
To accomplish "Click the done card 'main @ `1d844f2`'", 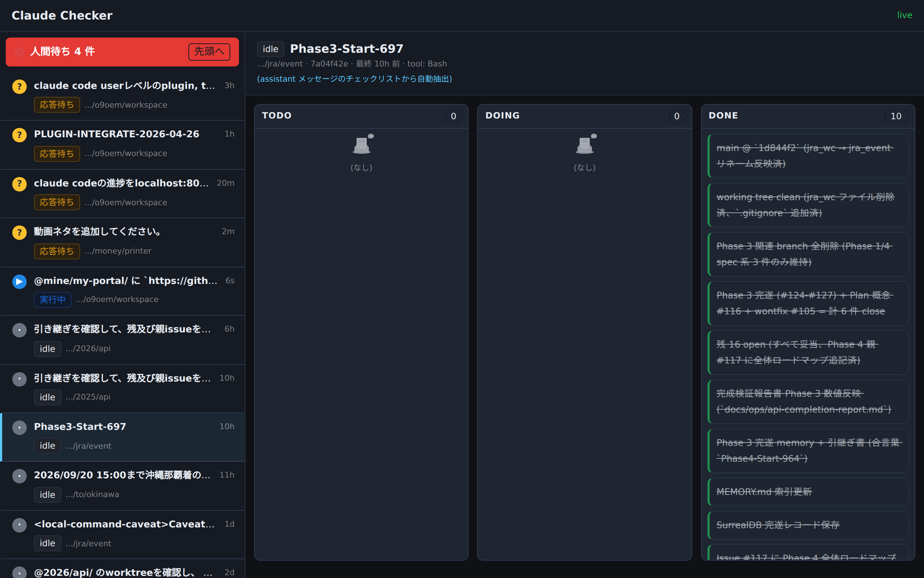I will [x=808, y=156].
